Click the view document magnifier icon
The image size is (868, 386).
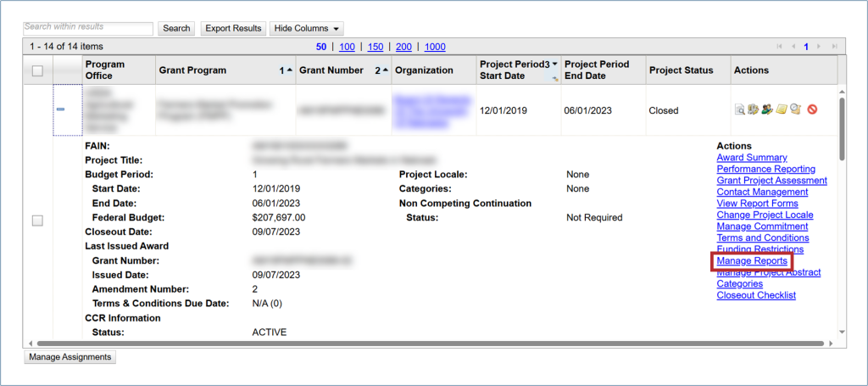pos(739,109)
